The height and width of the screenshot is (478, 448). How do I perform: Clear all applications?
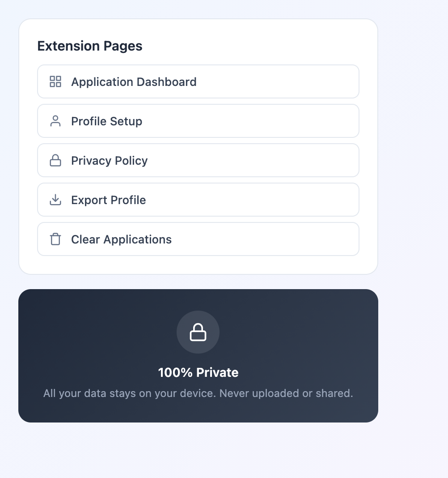coord(198,239)
